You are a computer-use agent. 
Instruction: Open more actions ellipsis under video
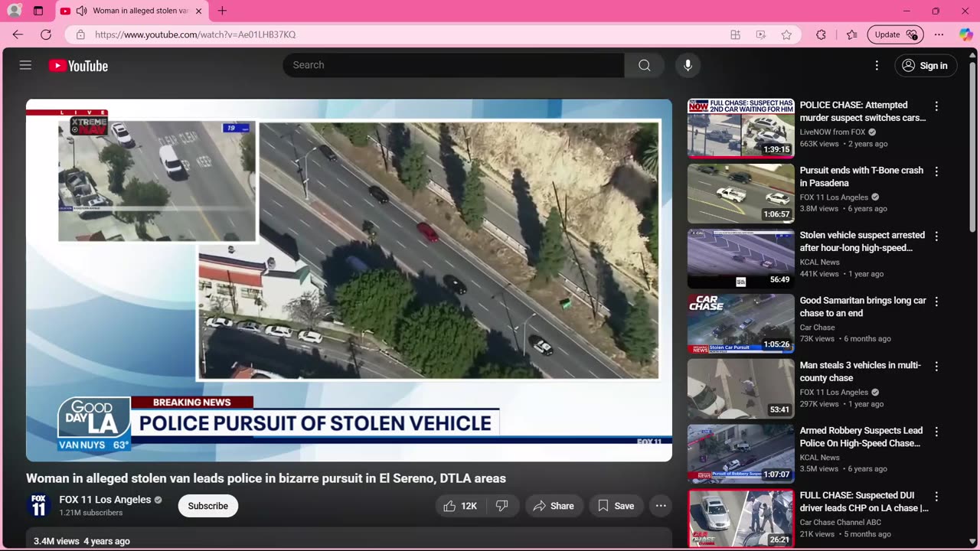tap(661, 506)
